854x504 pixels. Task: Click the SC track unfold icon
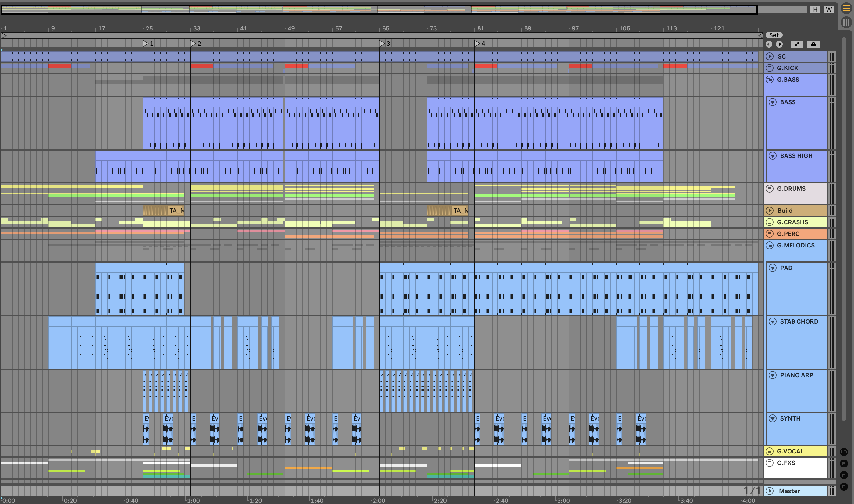(770, 56)
